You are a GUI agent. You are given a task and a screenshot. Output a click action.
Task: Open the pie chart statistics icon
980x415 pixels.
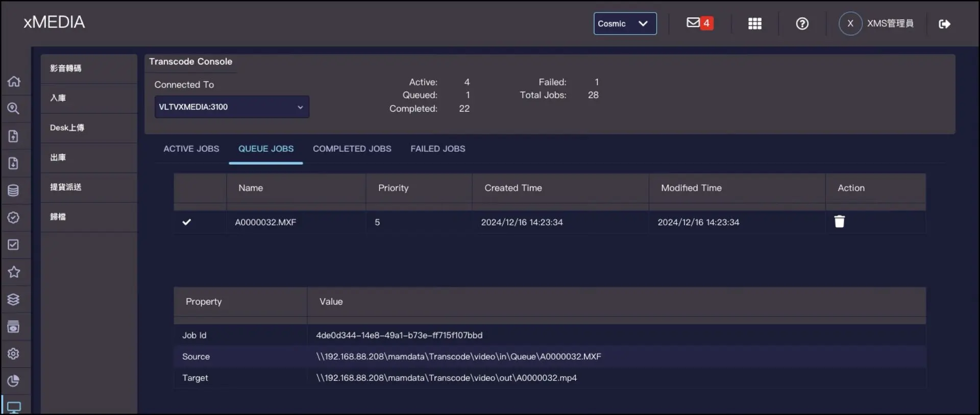[14, 381]
